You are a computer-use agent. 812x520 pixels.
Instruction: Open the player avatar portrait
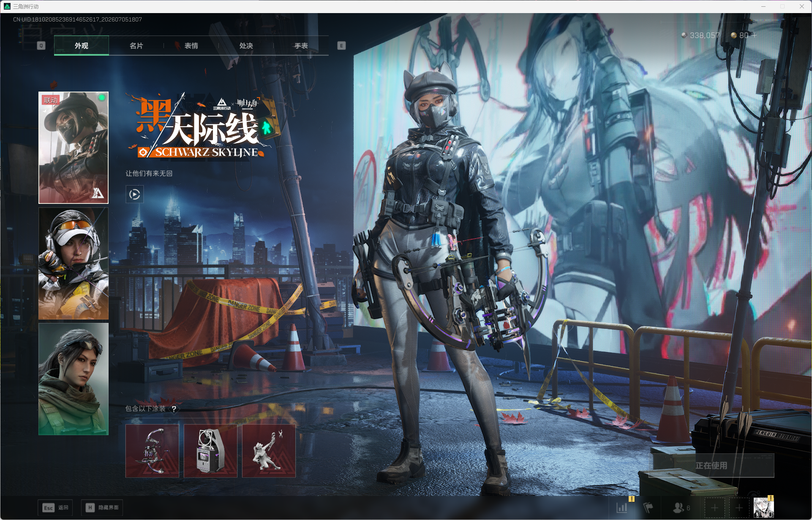coord(764,508)
